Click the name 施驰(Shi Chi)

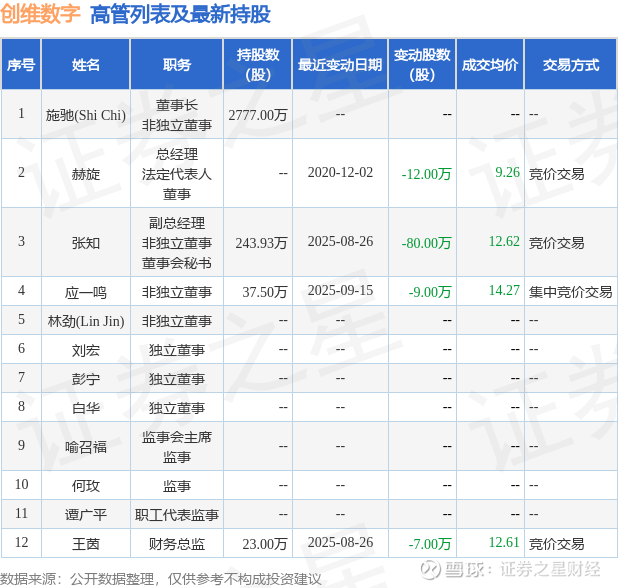coord(86,115)
